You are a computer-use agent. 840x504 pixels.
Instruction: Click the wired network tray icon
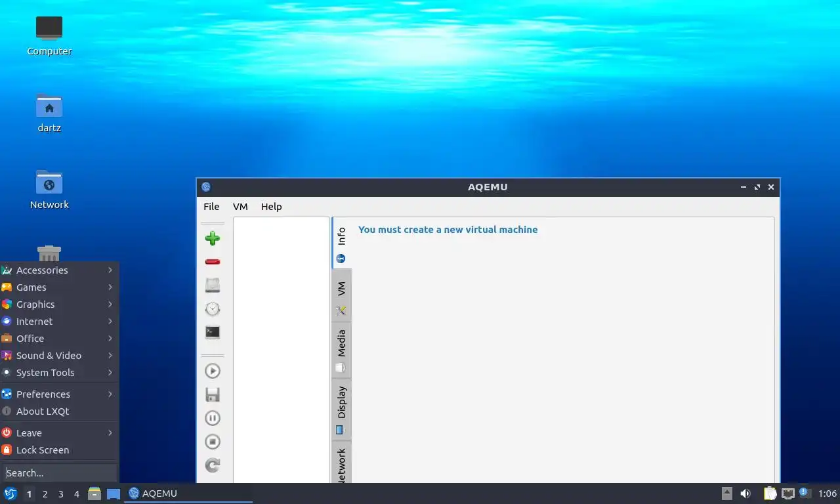coord(788,493)
